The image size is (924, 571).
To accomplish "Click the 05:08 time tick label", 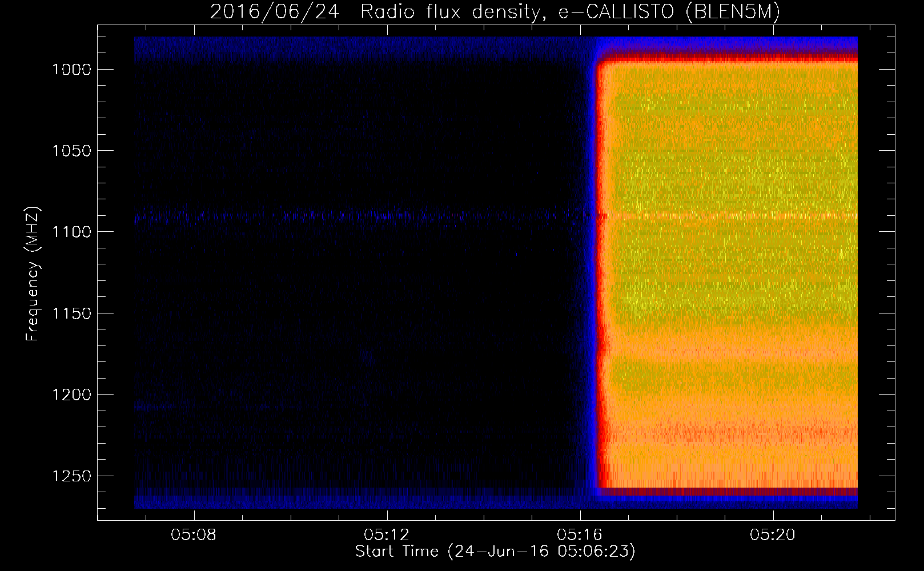I will (194, 535).
